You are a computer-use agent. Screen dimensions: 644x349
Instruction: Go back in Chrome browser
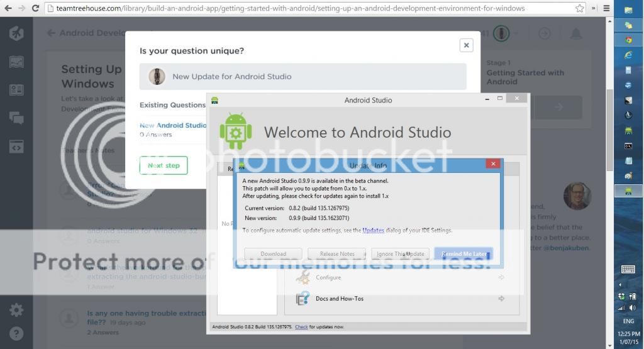[8, 8]
